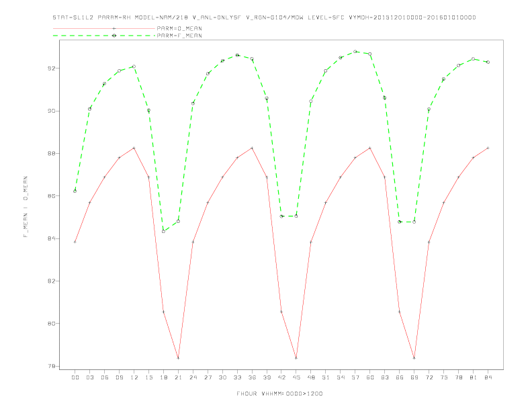Click the x-axis tick label 66
Screen dimensions: 532x411
(400, 377)
